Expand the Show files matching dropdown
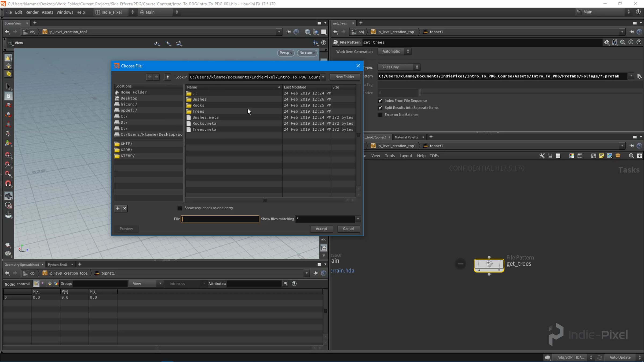 358,219
